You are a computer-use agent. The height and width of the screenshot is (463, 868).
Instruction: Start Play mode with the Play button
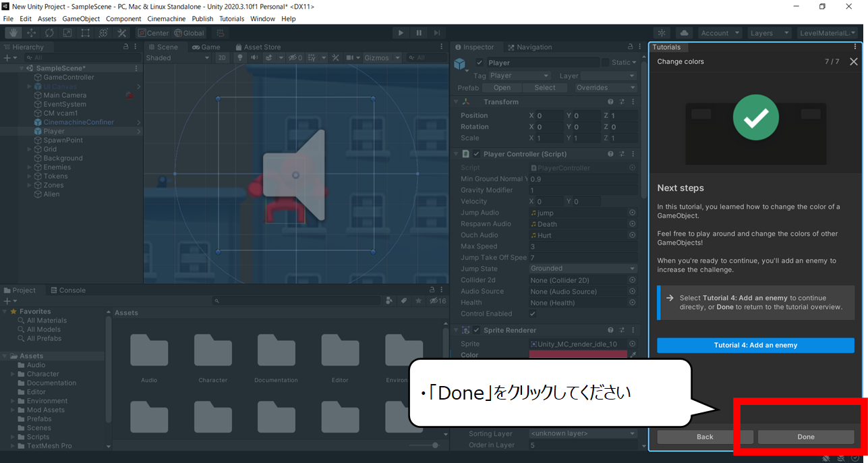pyautogui.click(x=401, y=32)
